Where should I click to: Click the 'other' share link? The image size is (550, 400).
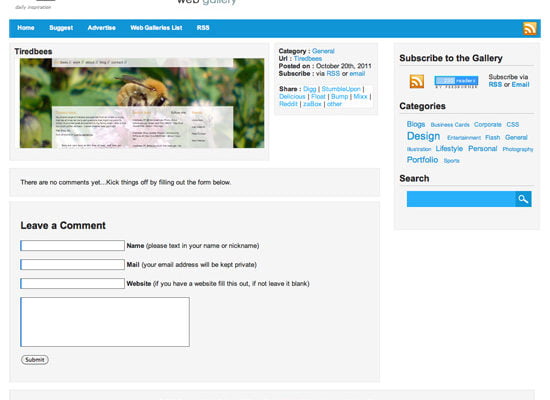334,104
